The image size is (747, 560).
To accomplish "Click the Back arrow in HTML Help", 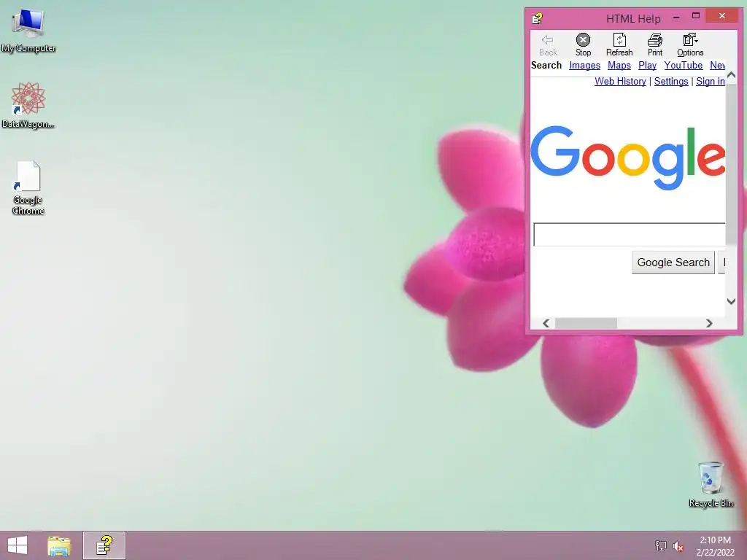I will click(x=547, y=44).
